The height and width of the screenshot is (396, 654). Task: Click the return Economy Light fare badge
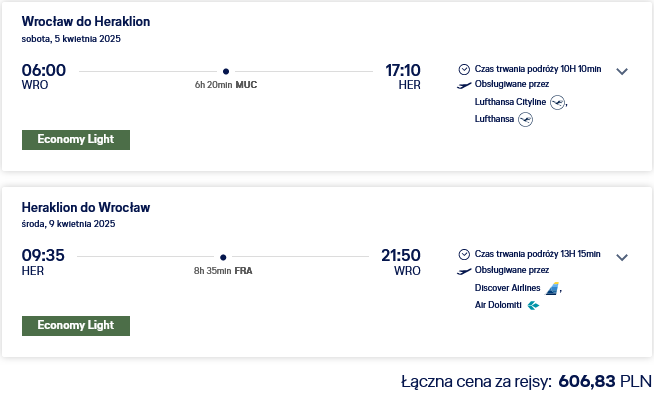(76, 325)
